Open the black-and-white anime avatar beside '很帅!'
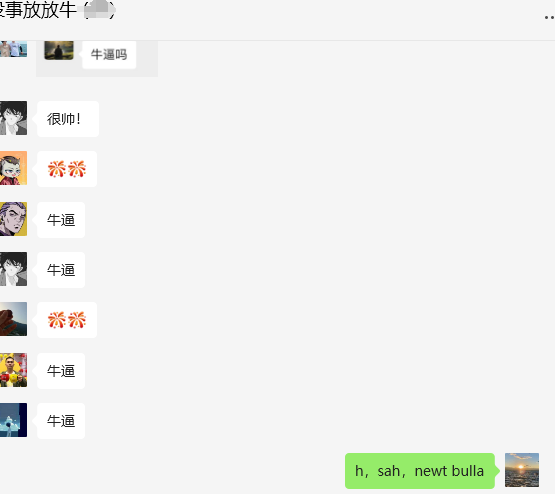555x494 pixels. (13, 118)
